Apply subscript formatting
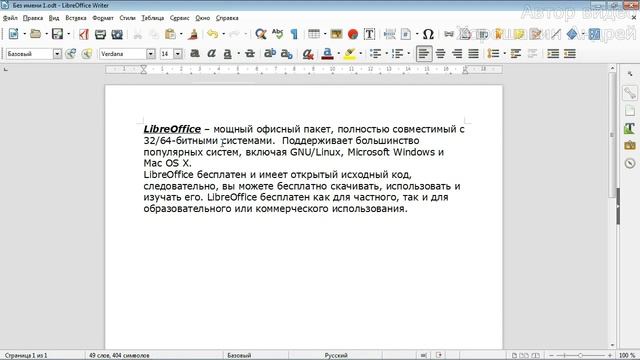 (287, 54)
